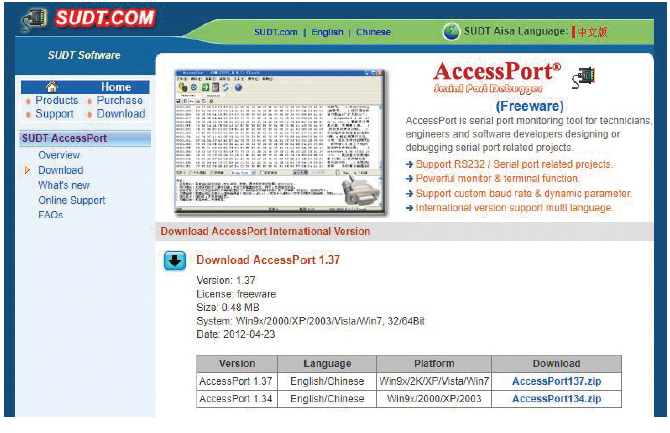
Task: Open the Online Support link
Action: coord(72,200)
